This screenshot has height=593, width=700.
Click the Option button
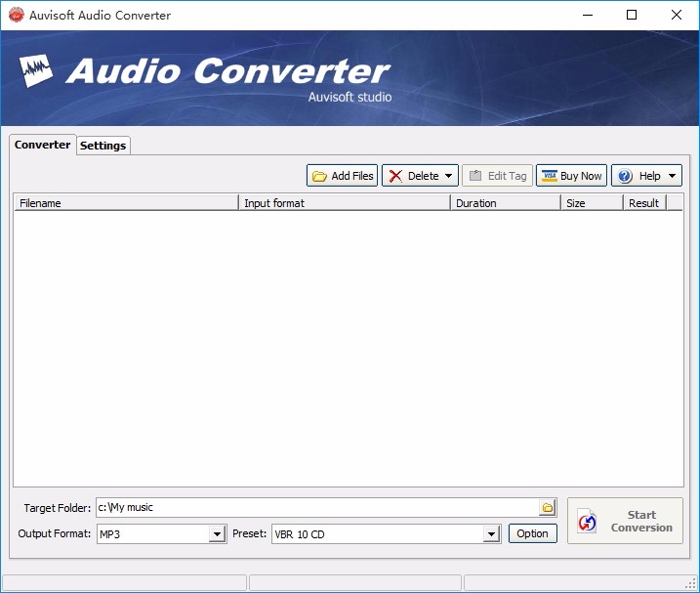[x=533, y=533]
